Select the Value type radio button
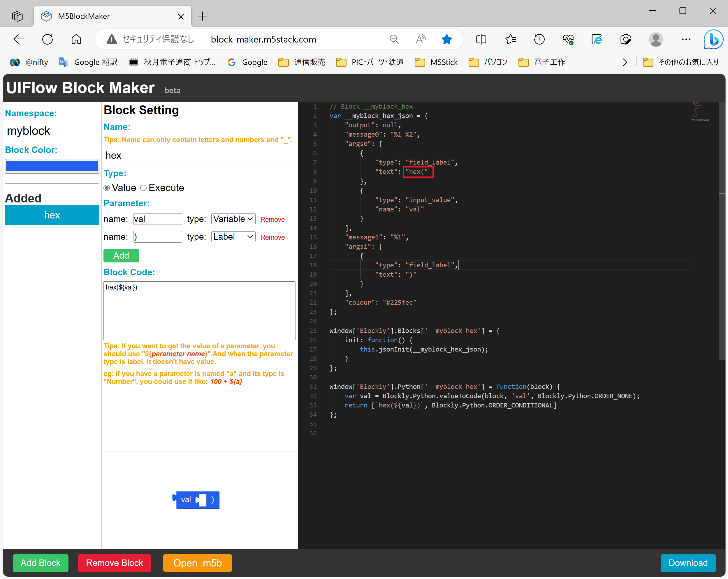 click(107, 188)
